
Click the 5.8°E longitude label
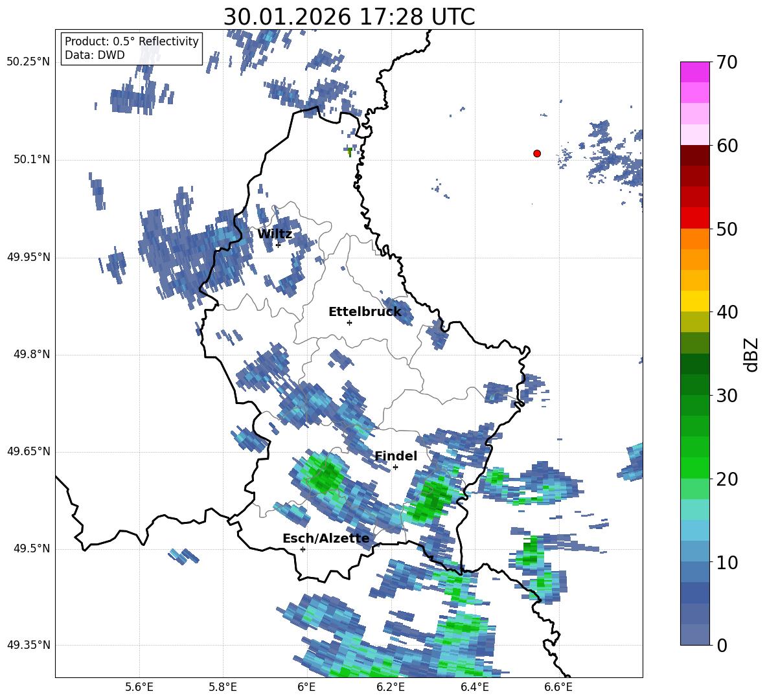[x=223, y=687]
